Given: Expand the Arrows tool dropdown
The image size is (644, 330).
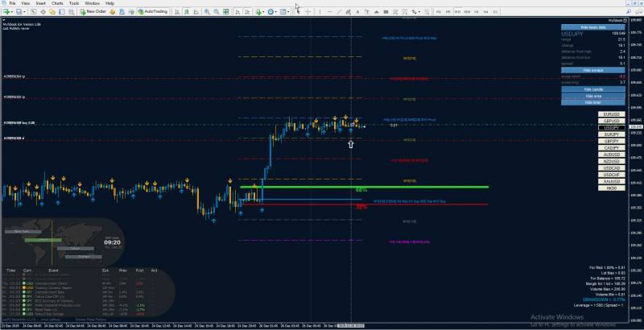Looking at the screenshot, I should [419, 12].
